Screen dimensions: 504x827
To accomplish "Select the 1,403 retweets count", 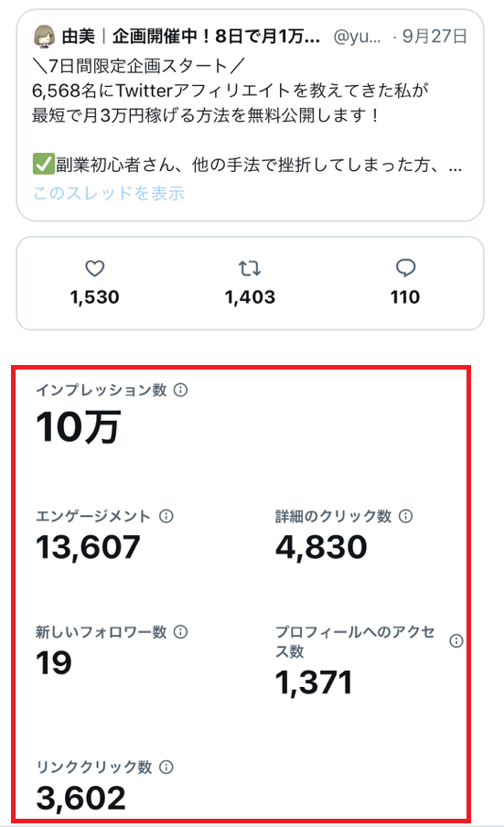I will 250,297.
